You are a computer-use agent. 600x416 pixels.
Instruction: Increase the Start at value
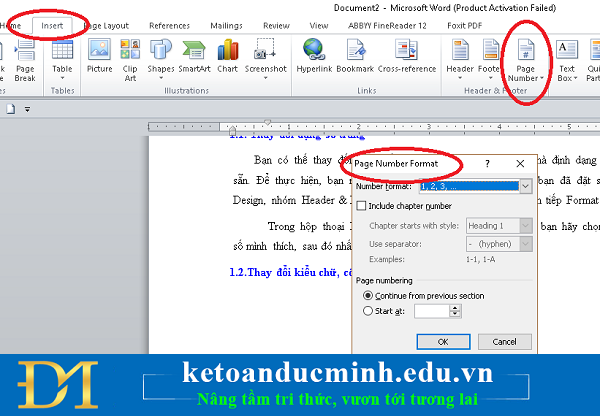click(x=455, y=308)
